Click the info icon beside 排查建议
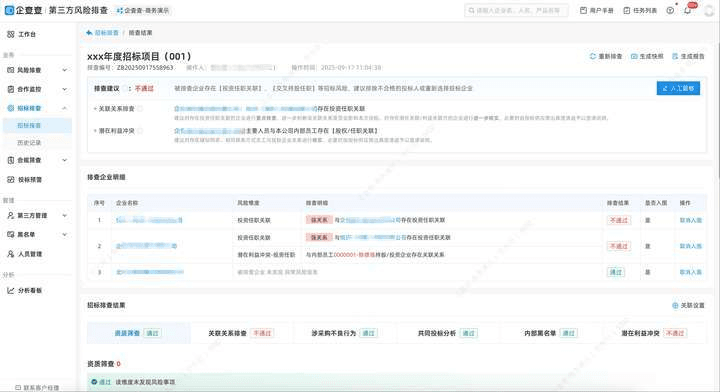Image resolution: width=720 pixels, height=392 pixels. click(124, 88)
